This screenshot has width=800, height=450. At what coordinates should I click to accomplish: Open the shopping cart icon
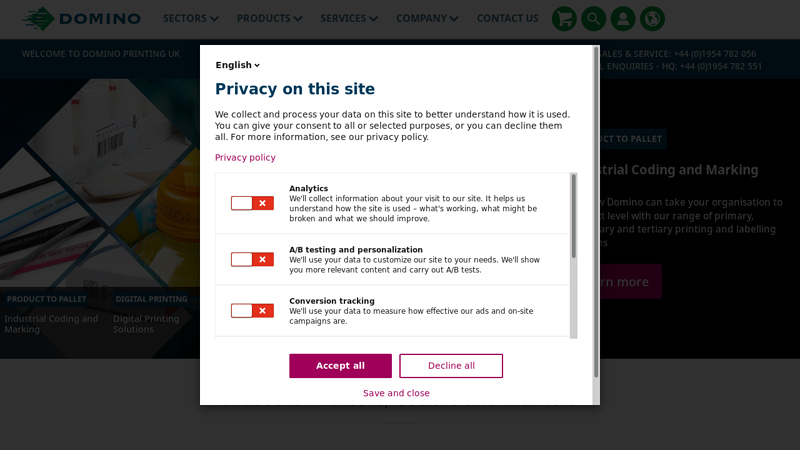[x=564, y=19]
